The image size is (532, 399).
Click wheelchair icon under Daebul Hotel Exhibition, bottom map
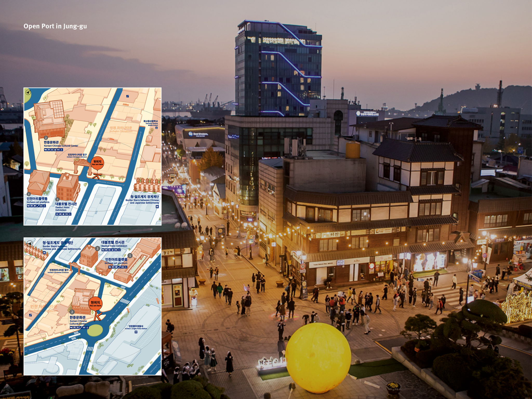(119, 250)
